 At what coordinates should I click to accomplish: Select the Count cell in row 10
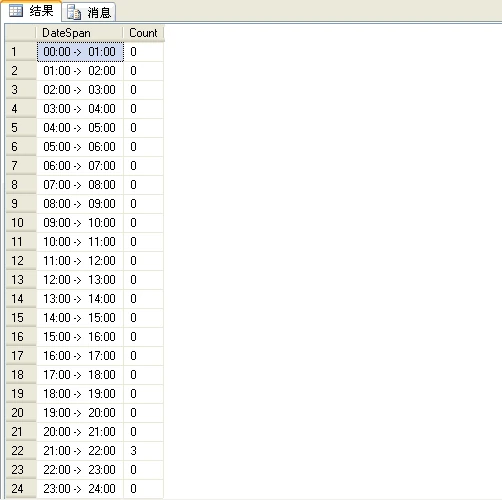(x=143, y=223)
